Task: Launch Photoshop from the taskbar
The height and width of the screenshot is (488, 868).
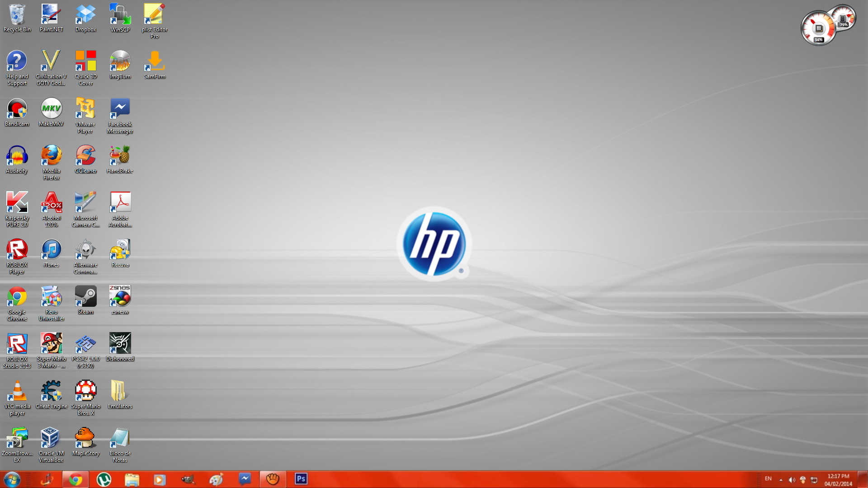Action: (x=301, y=479)
